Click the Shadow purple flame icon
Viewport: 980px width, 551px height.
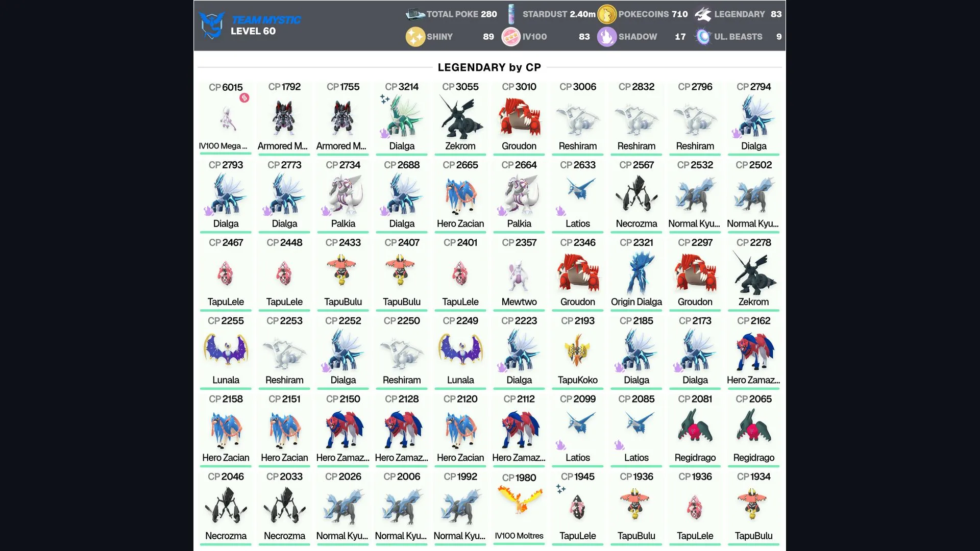[x=607, y=37]
